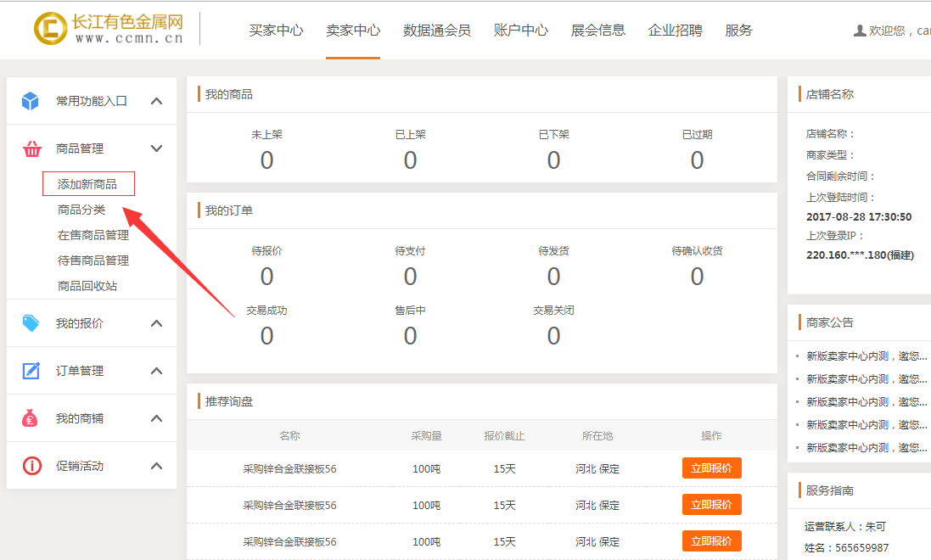Expand the 常用功能入口 chevron
This screenshot has height=560, width=931.
[x=156, y=101]
